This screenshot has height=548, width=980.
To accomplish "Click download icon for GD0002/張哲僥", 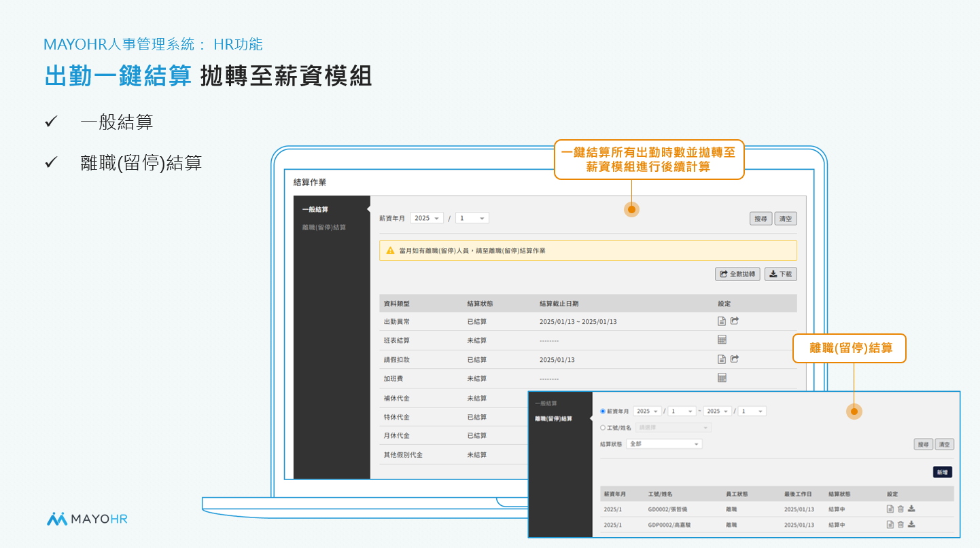I will click(911, 509).
